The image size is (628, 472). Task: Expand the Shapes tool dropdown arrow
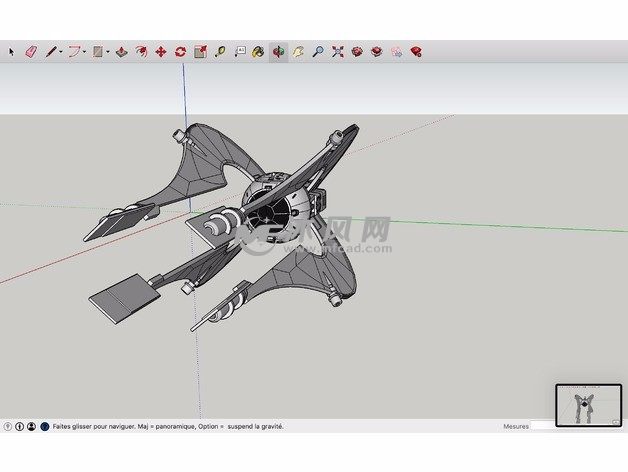coord(107,51)
